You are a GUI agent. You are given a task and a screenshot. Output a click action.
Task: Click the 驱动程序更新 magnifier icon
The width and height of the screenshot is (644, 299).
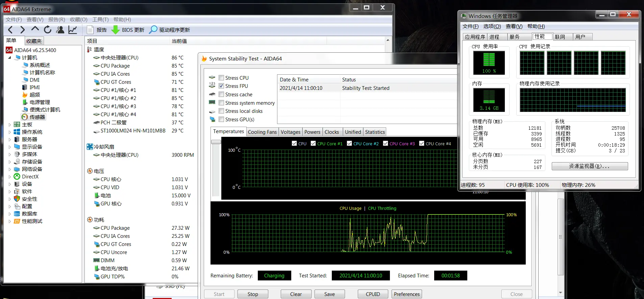tap(153, 30)
